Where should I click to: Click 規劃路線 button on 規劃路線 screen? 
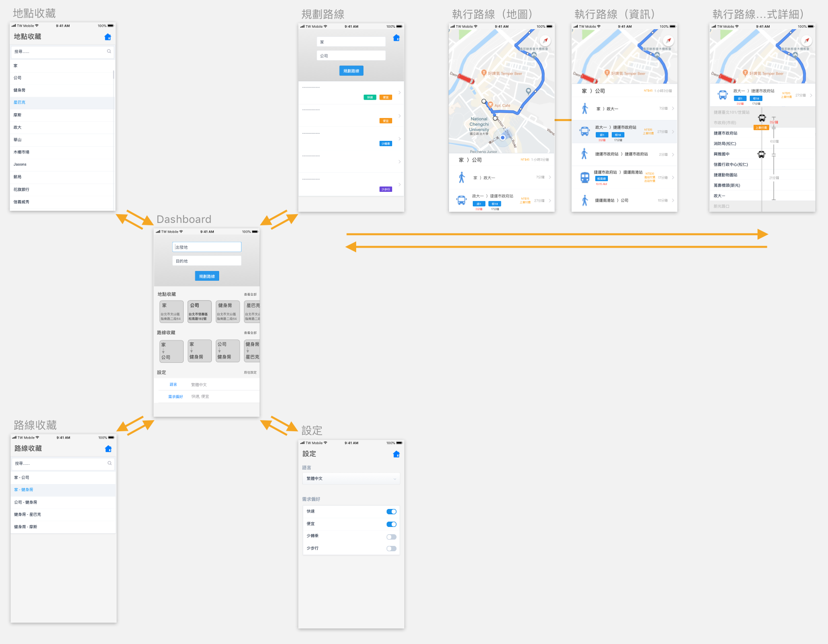[351, 71]
